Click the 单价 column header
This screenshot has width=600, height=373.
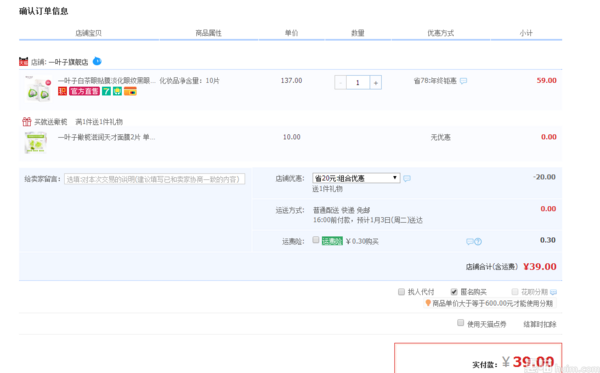(292, 33)
